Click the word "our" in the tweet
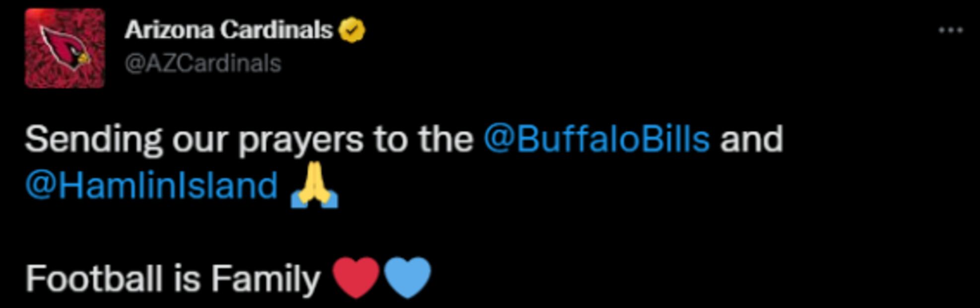The image size is (980, 308). pyautogui.click(x=200, y=140)
